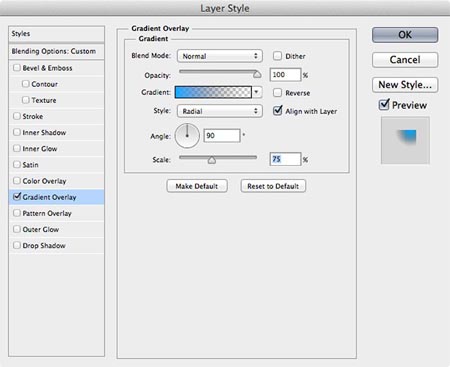This screenshot has width=450, height=367.
Task: Turn on the Inner Glow checkbox
Action: pos(17,148)
